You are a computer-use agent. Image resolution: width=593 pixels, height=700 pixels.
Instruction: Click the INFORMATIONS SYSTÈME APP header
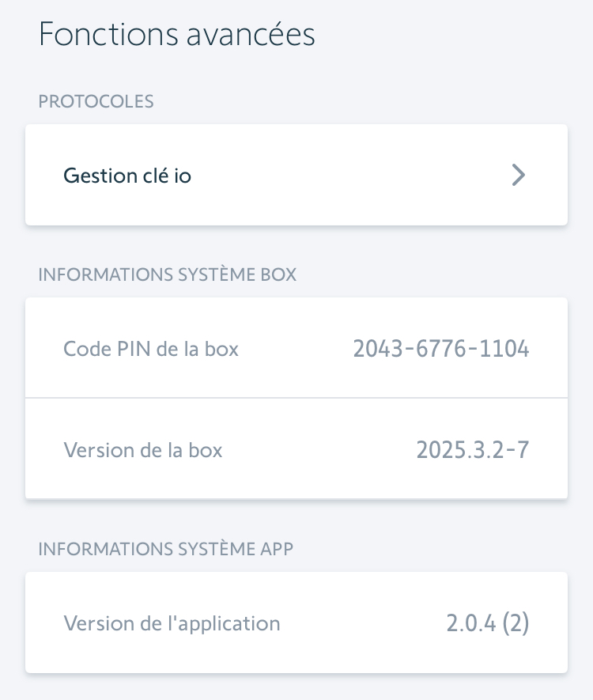[x=166, y=549]
